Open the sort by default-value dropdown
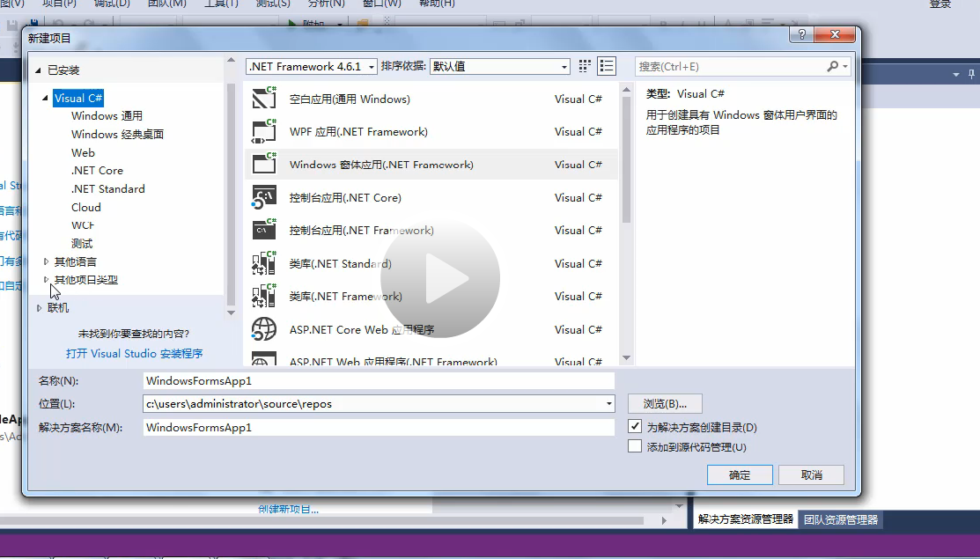 (x=499, y=66)
